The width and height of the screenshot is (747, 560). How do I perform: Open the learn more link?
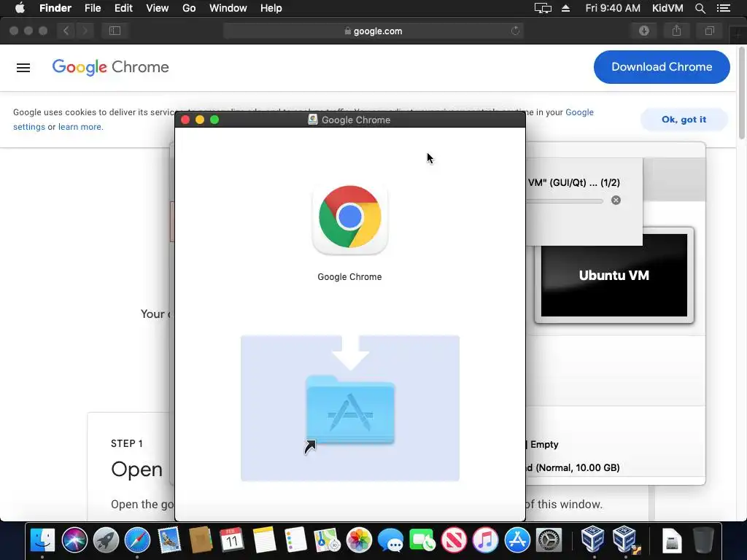[80, 127]
